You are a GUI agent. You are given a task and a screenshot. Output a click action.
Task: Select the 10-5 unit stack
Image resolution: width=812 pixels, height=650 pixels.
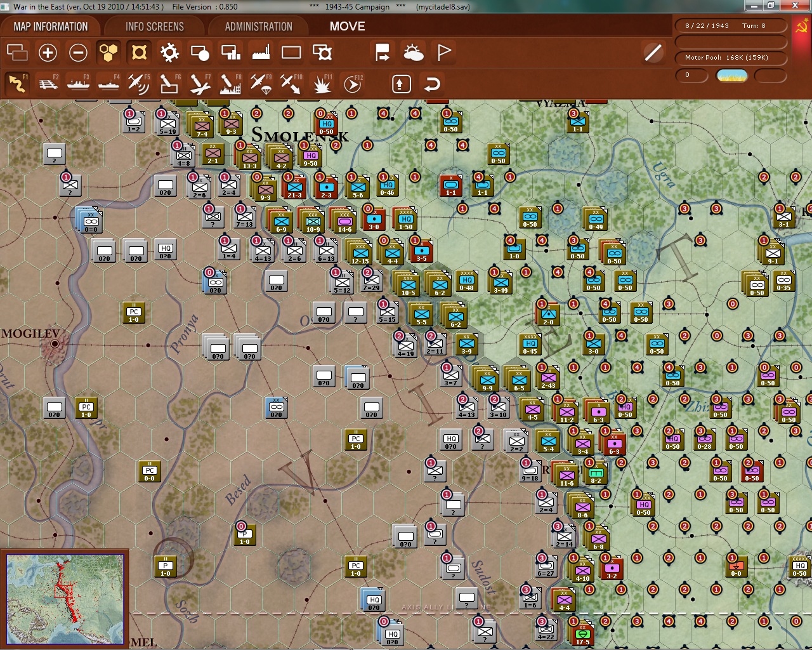(408, 284)
